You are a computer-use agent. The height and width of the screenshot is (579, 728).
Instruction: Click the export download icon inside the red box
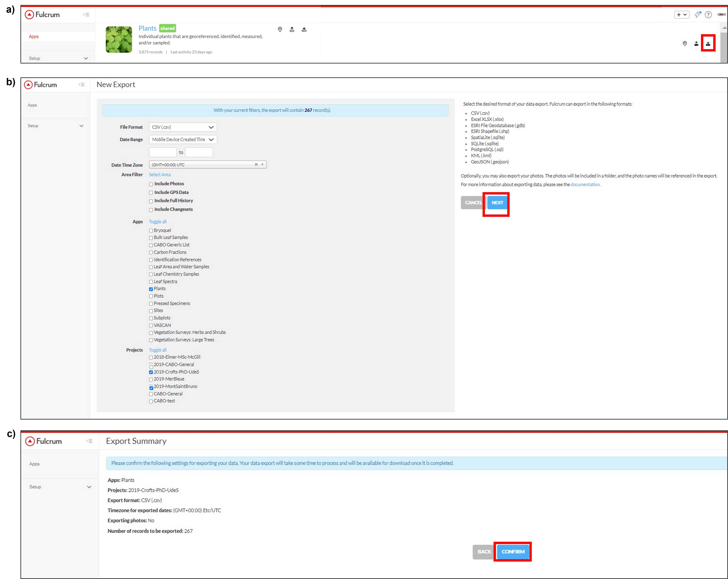click(708, 44)
